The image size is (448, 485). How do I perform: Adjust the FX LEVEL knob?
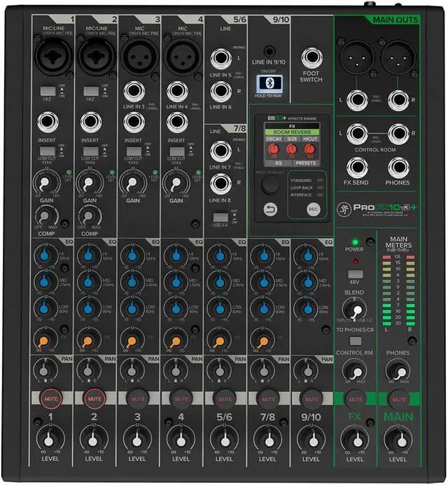355,440
